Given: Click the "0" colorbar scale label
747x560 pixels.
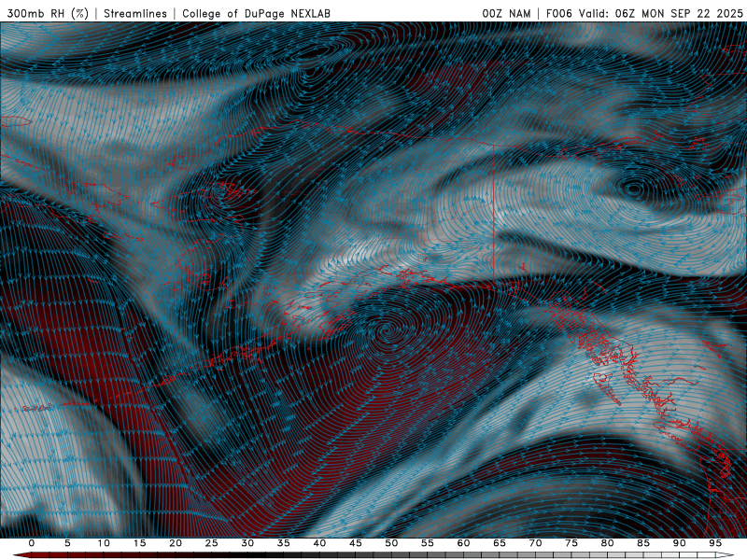Looking at the screenshot, I should 32,543.
